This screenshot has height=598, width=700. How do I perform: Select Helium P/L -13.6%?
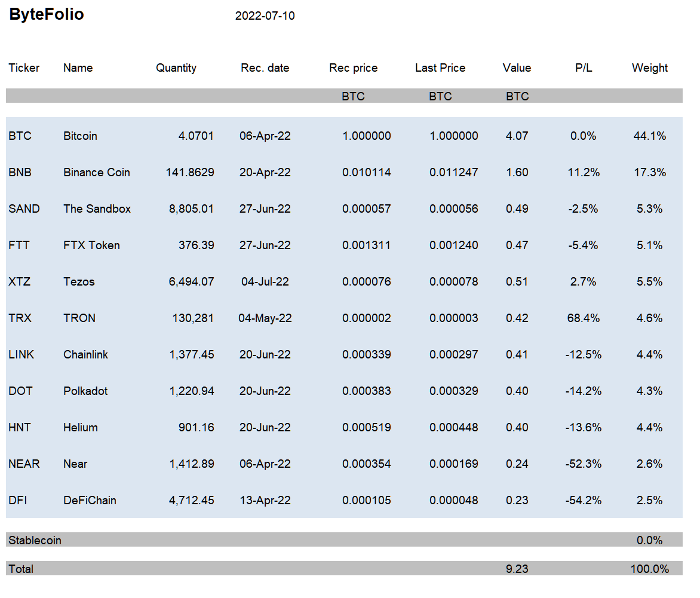[x=584, y=427]
